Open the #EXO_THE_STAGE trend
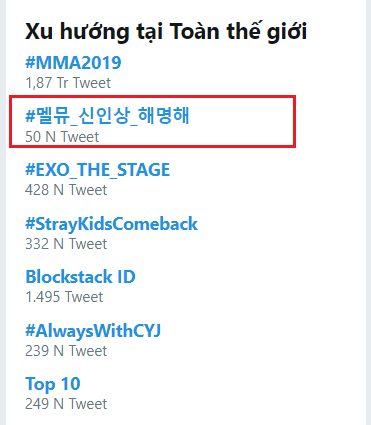Screen dimensions: 371x425 point(98,170)
